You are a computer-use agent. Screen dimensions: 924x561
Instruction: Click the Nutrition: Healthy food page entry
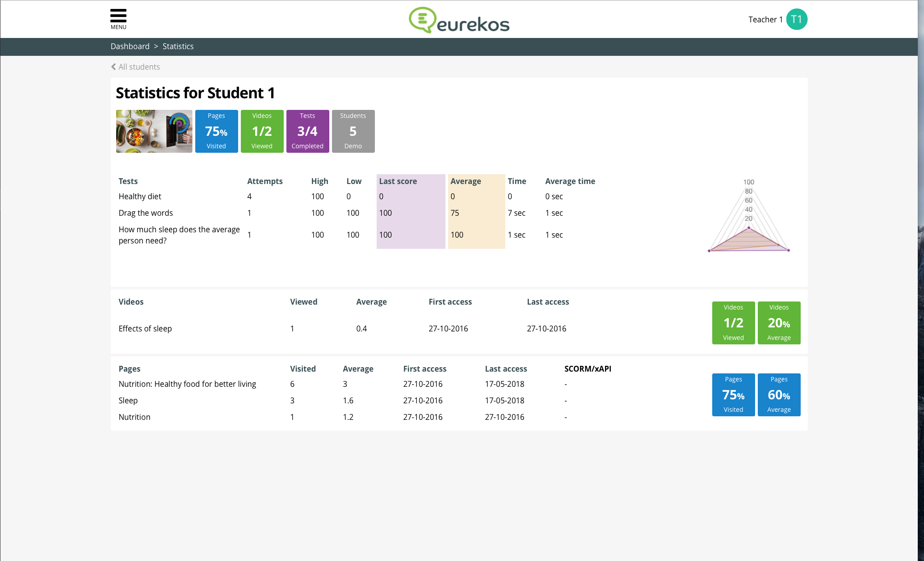click(x=187, y=384)
